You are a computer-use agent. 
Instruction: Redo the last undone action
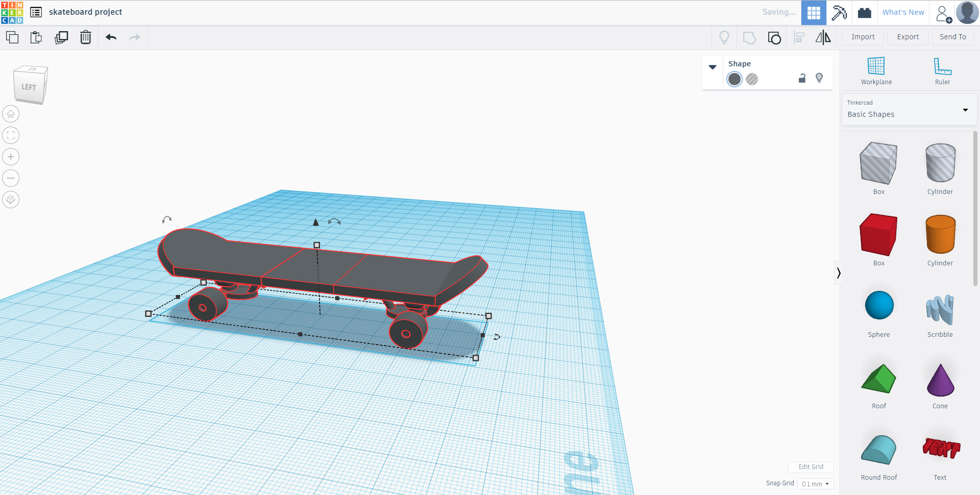pyautogui.click(x=135, y=37)
